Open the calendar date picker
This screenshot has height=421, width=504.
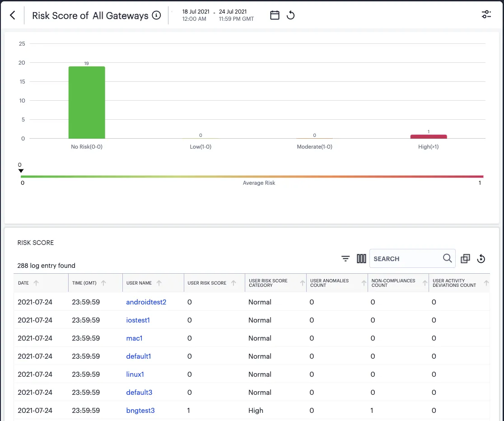tap(275, 15)
